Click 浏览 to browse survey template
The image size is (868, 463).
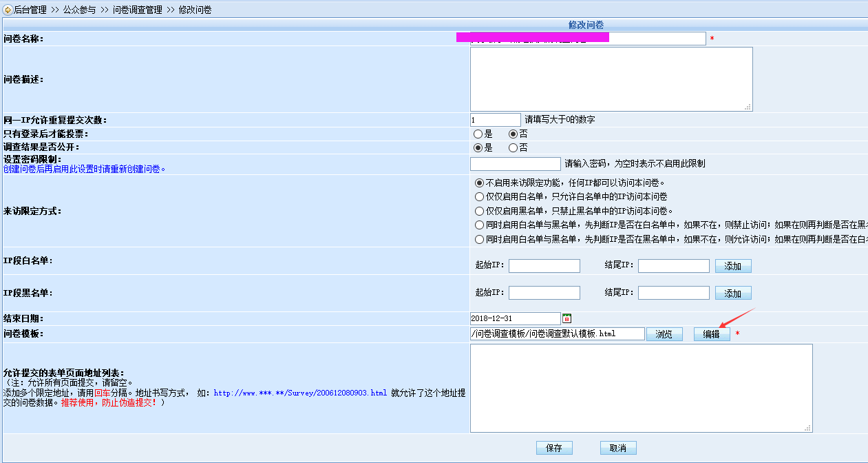tap(664, 334)
